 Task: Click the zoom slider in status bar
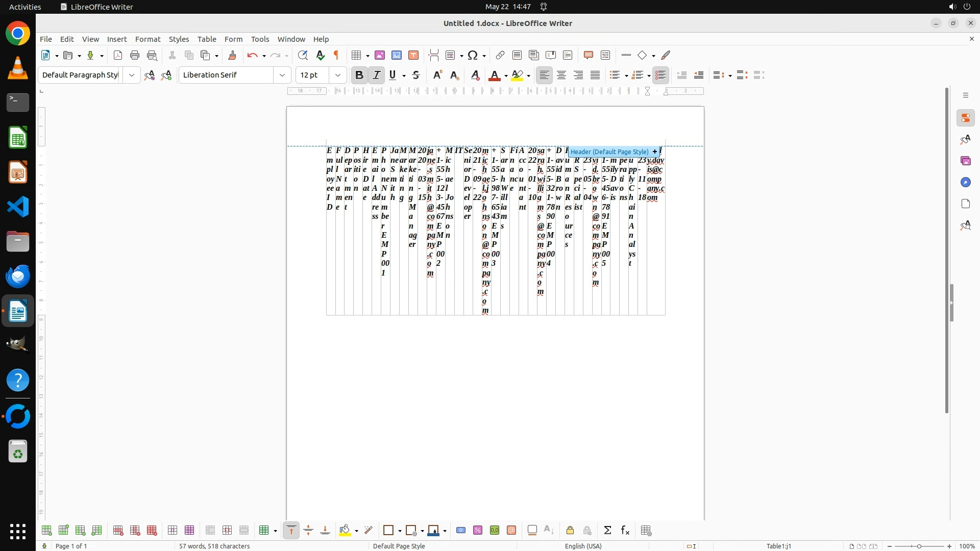click(919, 546)
